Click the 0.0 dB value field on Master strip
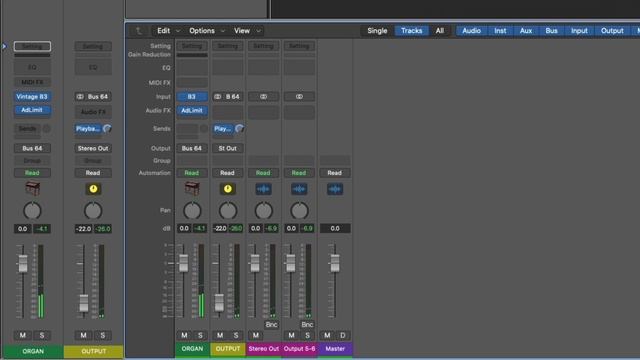The image size is (640, 360). tap(335, 229)
